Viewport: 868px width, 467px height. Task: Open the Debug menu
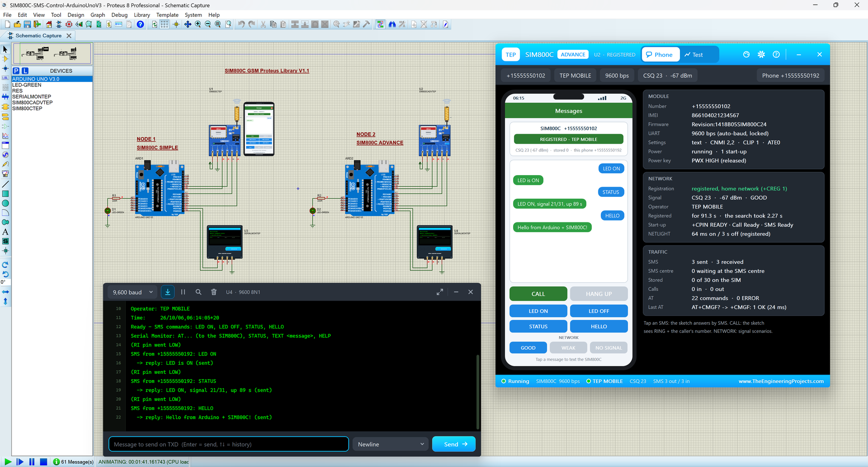click(x=120, y=14)
